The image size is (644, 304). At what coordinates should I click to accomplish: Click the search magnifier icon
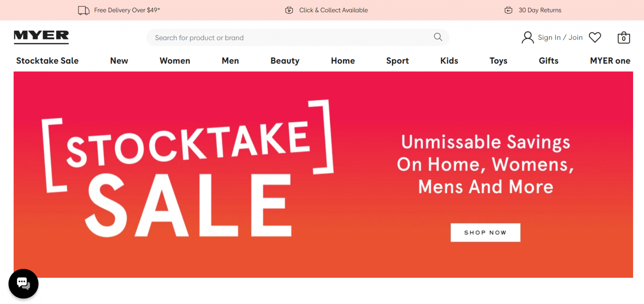point(438,37)
